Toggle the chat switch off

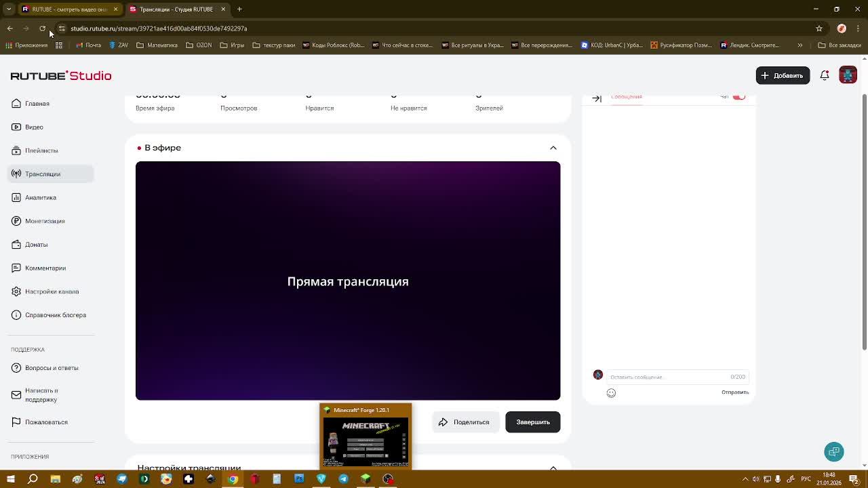(x=739, y=97)
